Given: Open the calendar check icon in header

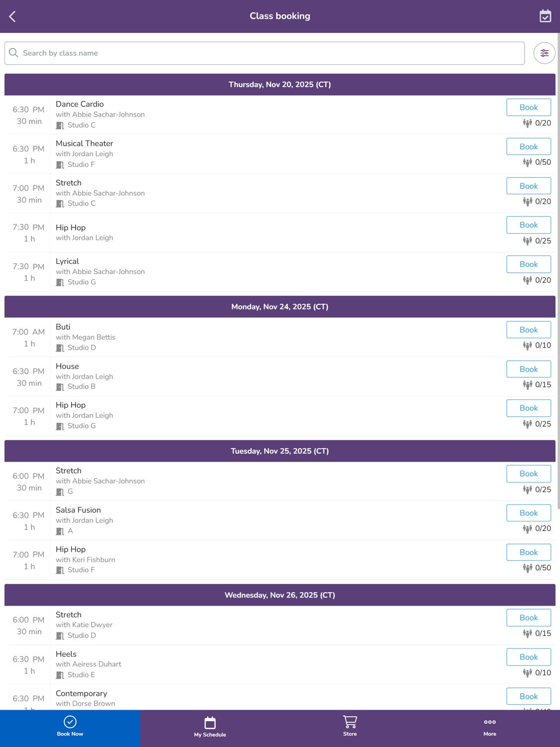Looking at the screenshot, I should pos(545,16).
